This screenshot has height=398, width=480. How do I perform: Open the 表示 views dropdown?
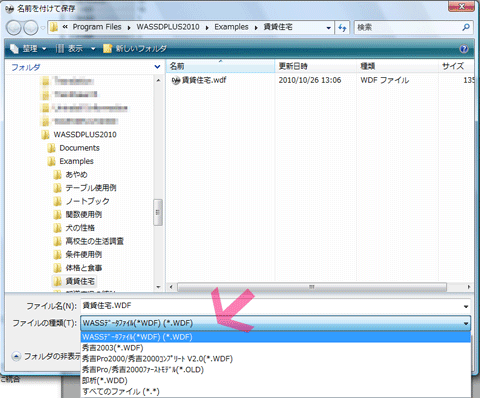pyautogui.click(x=93, y=49)
